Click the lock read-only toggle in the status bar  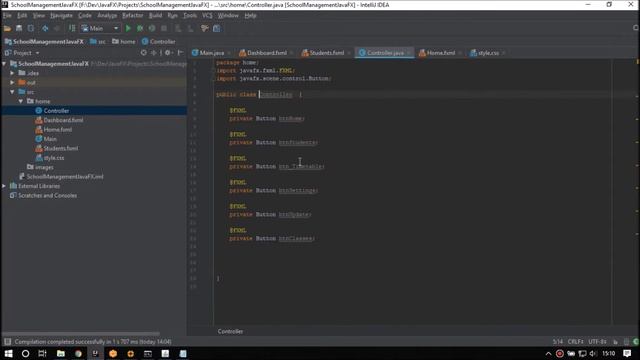(616, 342)
